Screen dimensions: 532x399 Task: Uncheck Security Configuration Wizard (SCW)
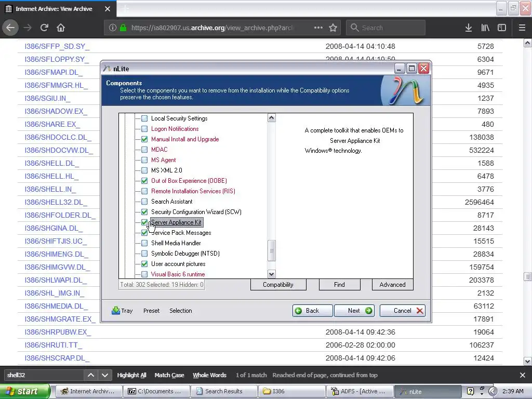144,212
